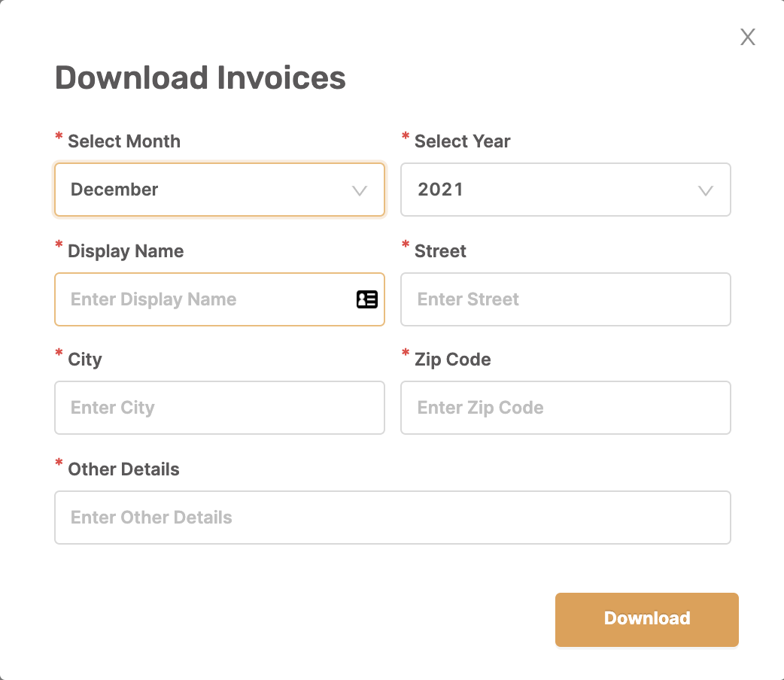Click the Display Name label
Screen dimensions: 784x680
click(126, 251)
